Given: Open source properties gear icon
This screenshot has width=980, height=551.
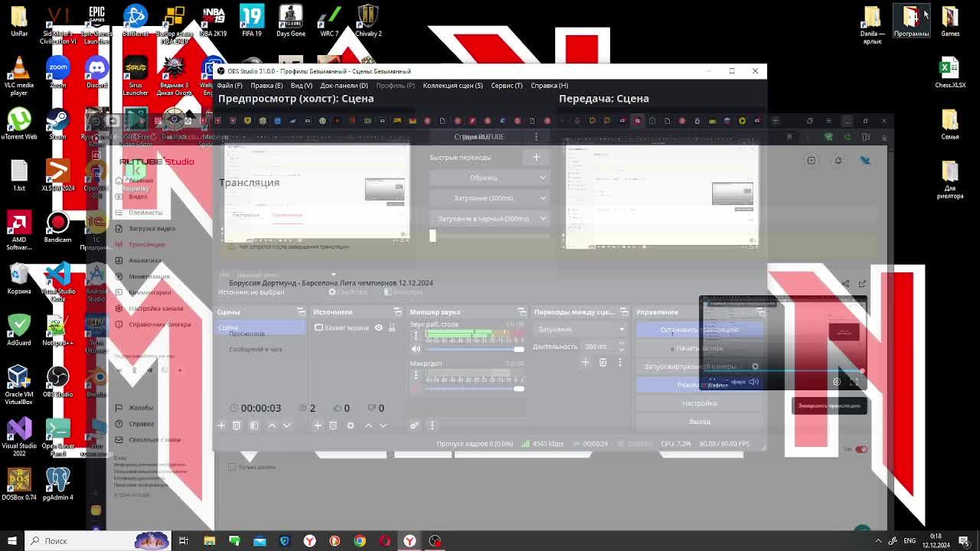Looking at the screenshot, I should [351, 425].
